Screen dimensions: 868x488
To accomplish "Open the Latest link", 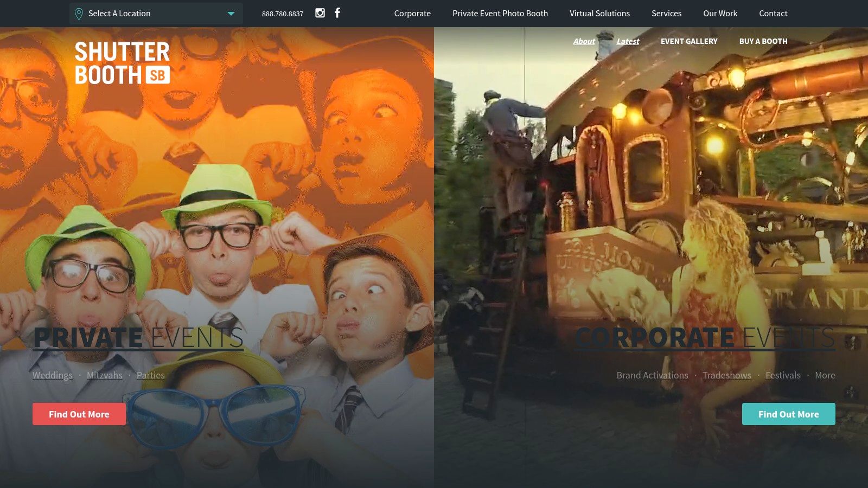I will (628, 41).
